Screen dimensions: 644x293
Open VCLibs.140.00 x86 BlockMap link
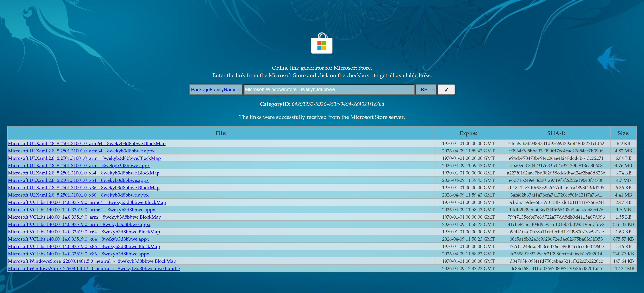pyautogui.click(x=84, y=246)
